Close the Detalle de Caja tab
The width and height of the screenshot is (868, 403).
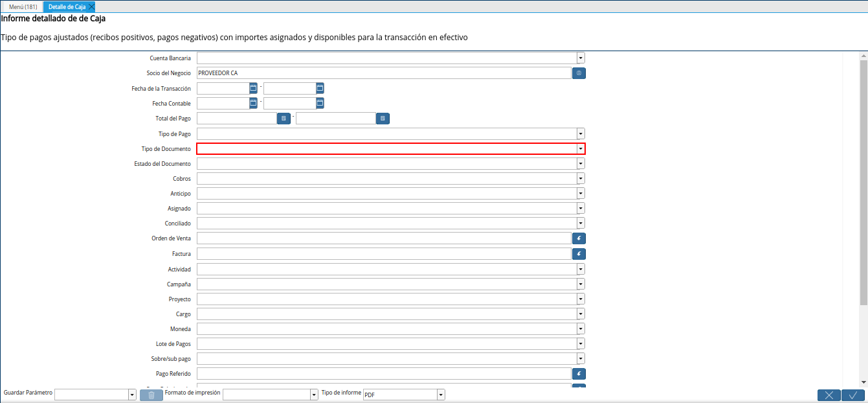point(91,6)
